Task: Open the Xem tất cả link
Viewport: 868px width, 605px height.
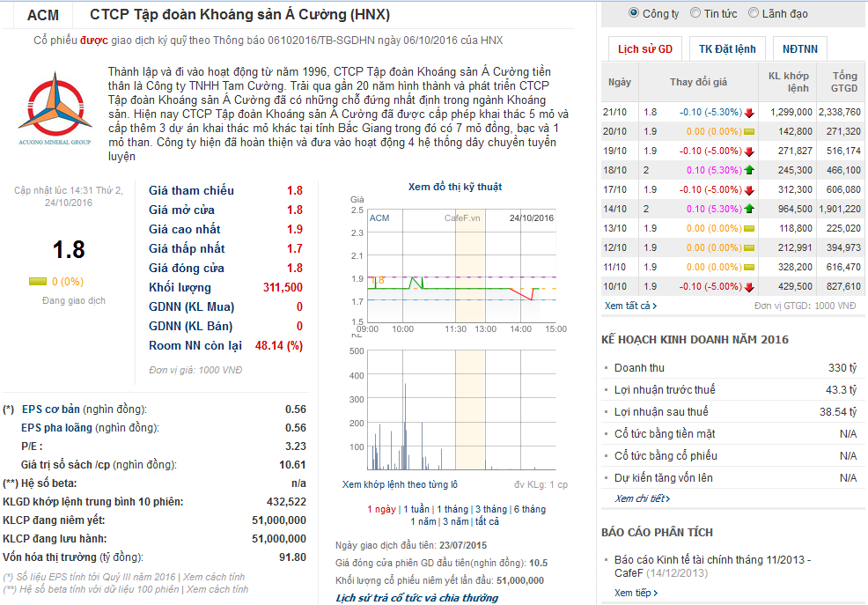Action: [x=630, y=306]
